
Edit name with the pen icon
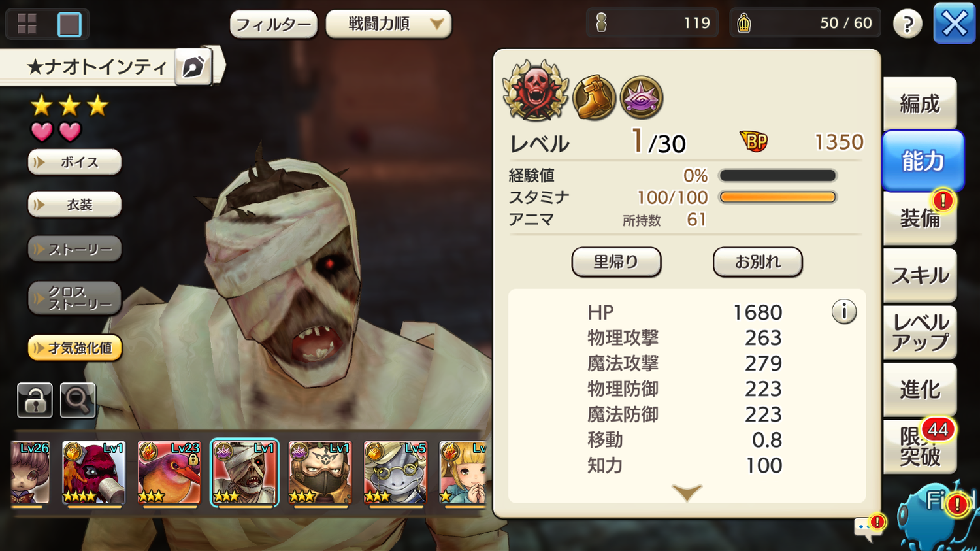click(x=193, y=67)
